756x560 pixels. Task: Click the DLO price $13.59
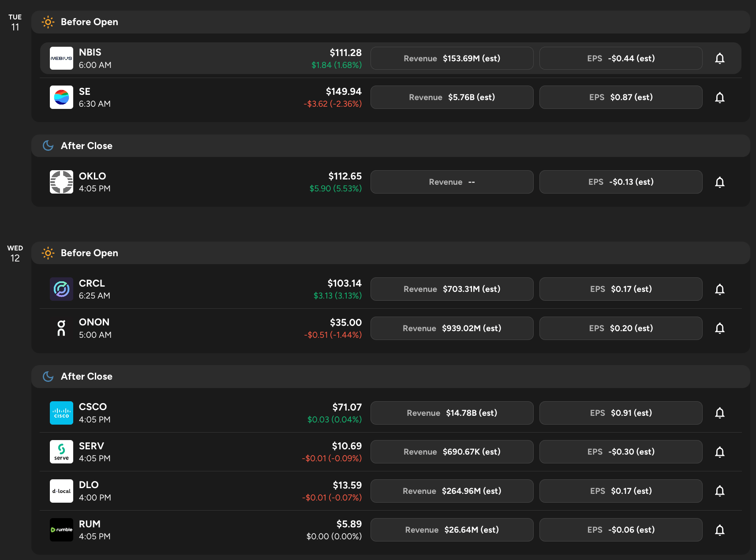point(347,485)
